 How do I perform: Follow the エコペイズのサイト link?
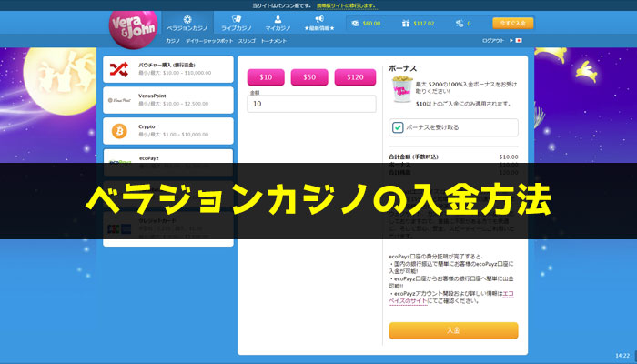pyautogui.click(x=451, y=297)
